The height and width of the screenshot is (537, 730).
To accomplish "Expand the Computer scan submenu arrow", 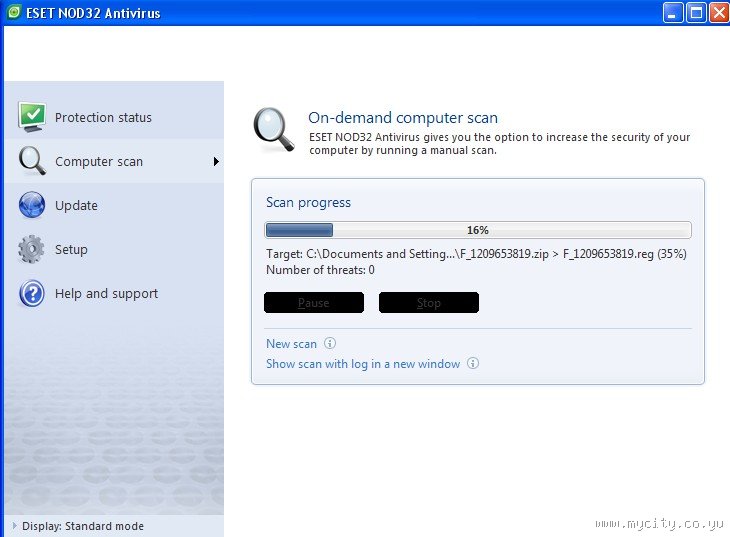I will pyautogui.click(x=216, y=162).
